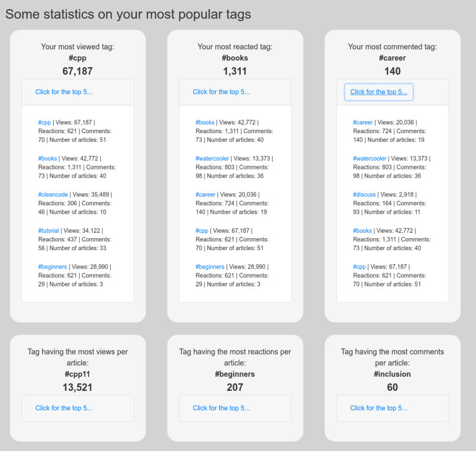The width and height of the screenshot is (476, 451).
Task: Select 'Views: 34,122' in #tutorial row
Action: click(x=82, y=231)
